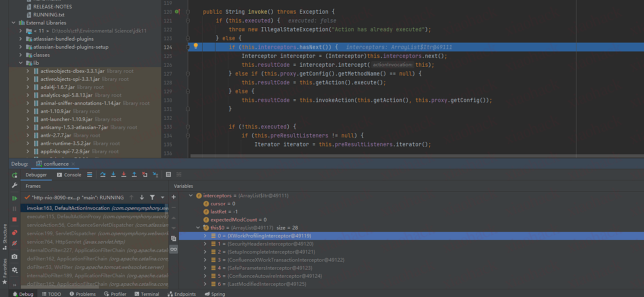Viewport: 644px width, 297px height.
Task: Click the intention lightbulb on line 124
Action: pos(196,46)
